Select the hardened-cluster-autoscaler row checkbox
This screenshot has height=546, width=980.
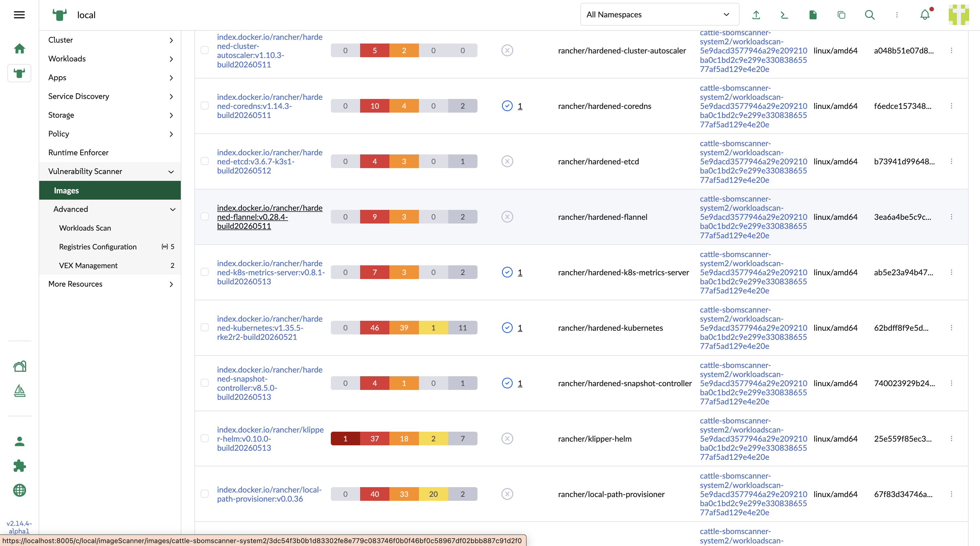coord(205,50)
